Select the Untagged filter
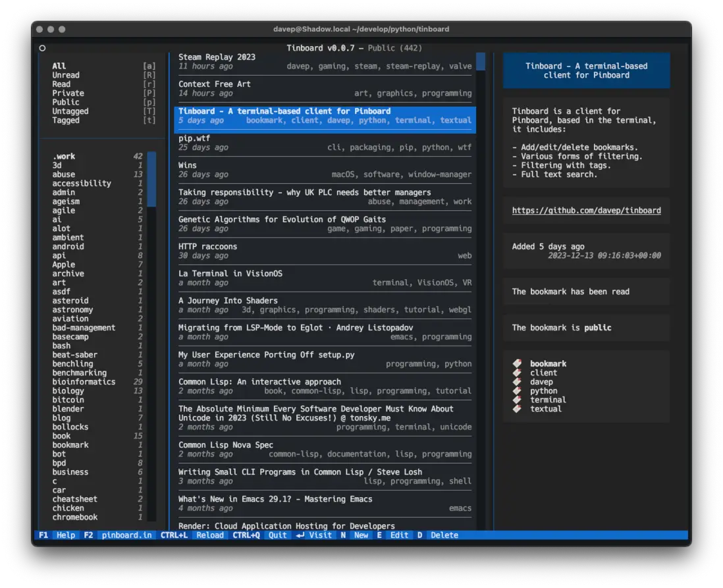 [70, 111]
